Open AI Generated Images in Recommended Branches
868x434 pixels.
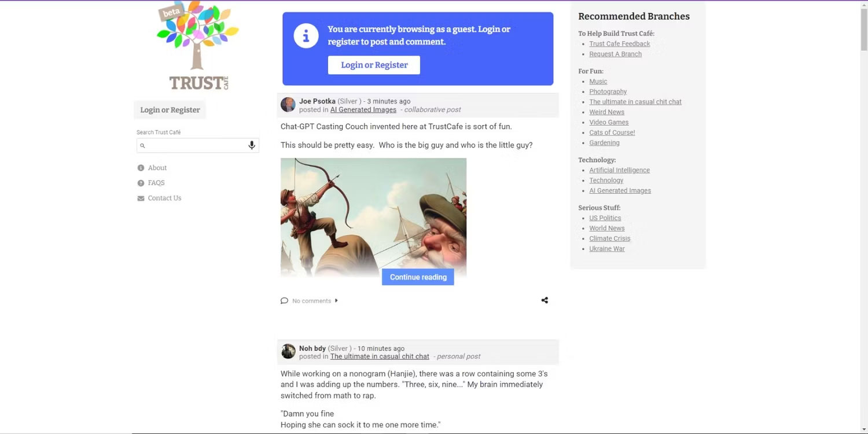tap(620, 191)
